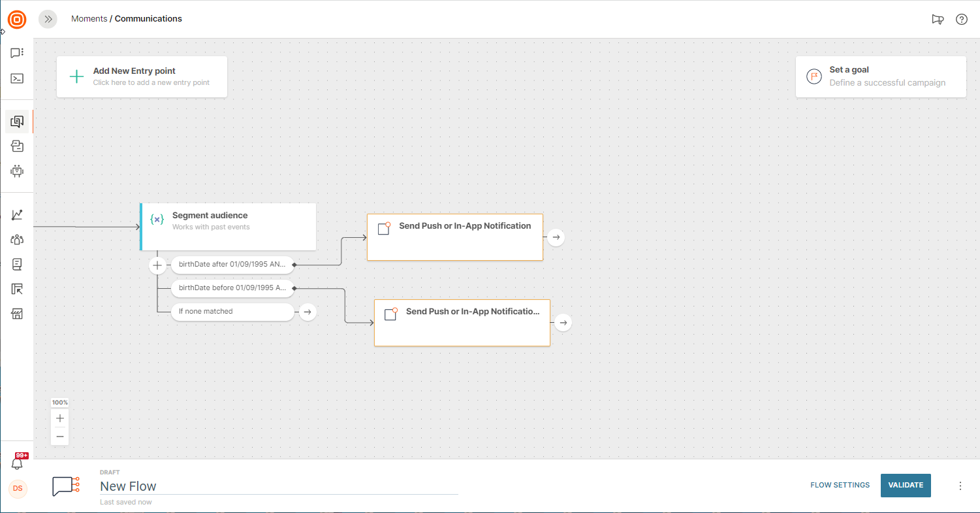This screenshot has height=513, width=980.
Task: Expand the sidebar with double-chevron button
Action: point(48,19)
